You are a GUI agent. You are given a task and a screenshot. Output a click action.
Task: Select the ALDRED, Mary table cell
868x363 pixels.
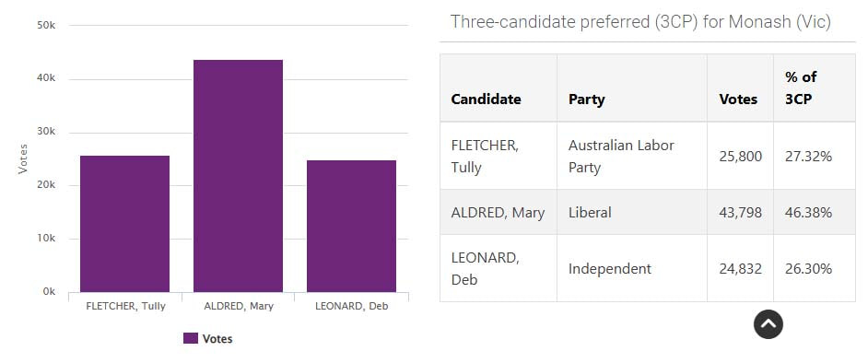point(499,213)
